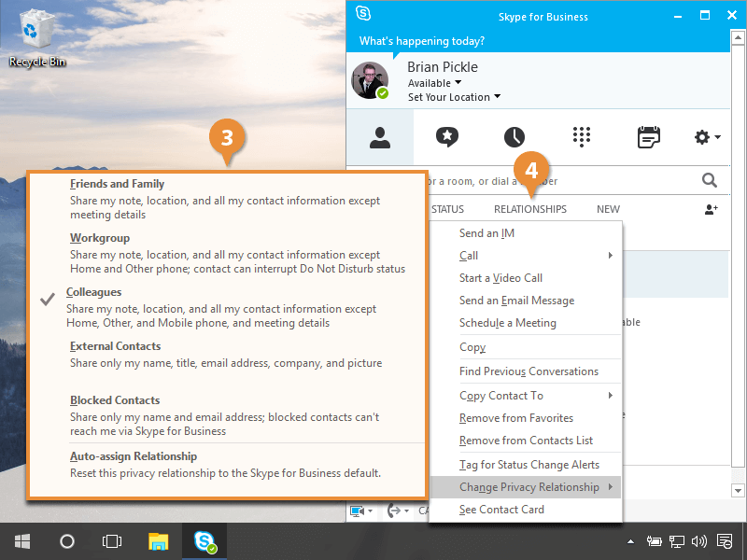Click the add contact icon
The image size is (747, 560).
click(x=711, y=209)
